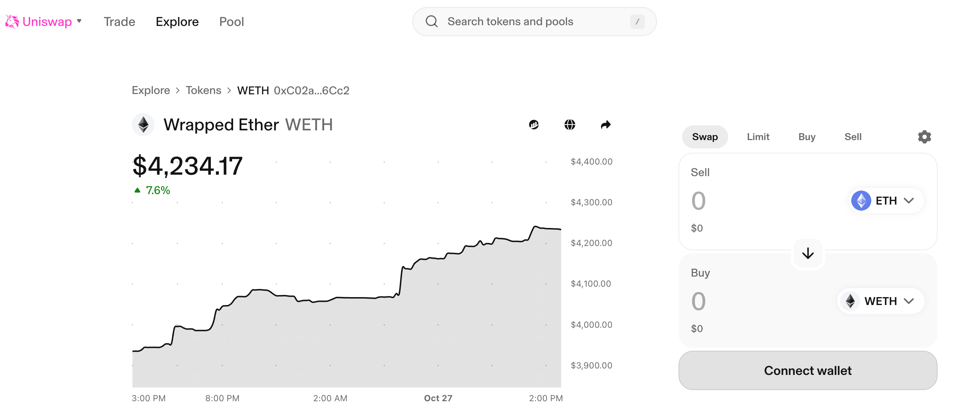Click the Wrapped Ether token logo
Image resolution: width=980 pixels, height=412 pixels.
click(143, 125)
